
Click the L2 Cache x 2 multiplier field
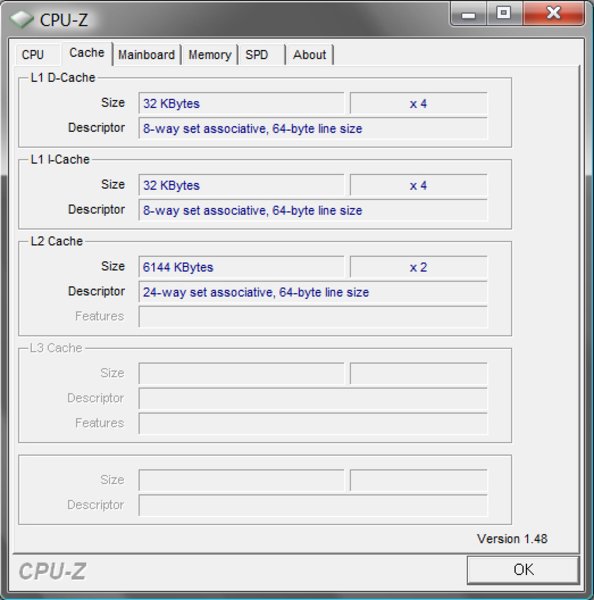point(418,267)
